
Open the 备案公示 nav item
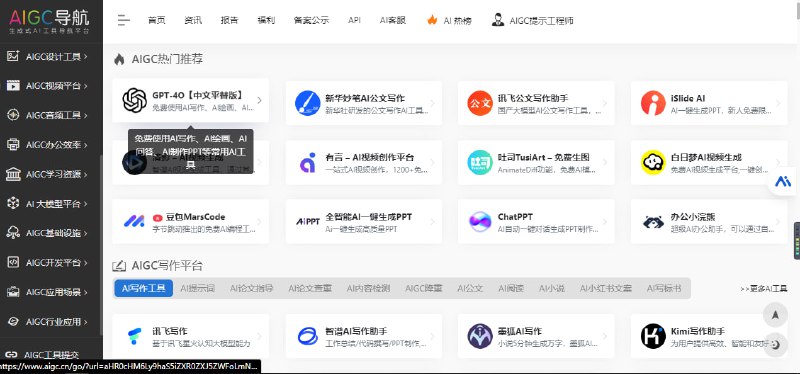[x=311, y=20]
